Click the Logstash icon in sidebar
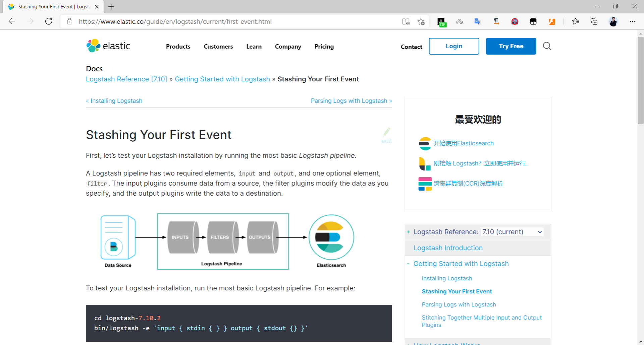The width and height of the screenshot is (644, 345). (x=425, y=163)
